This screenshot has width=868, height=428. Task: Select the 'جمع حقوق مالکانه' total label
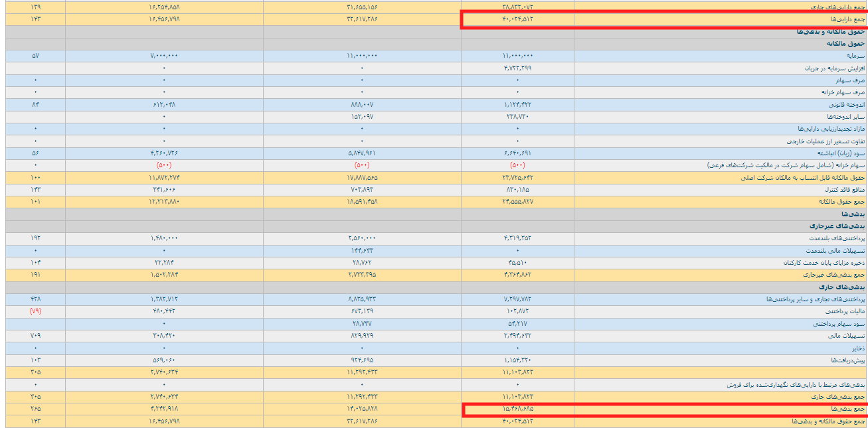point(846,201)
